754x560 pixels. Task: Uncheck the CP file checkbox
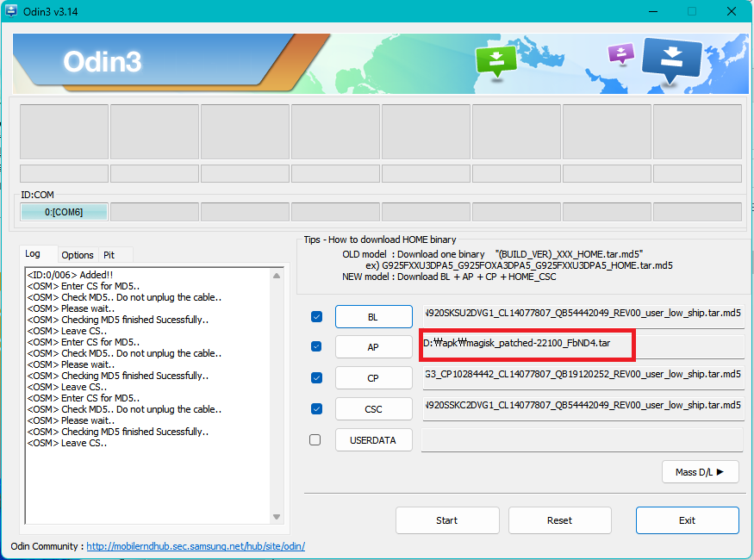[x=316, y=378]
